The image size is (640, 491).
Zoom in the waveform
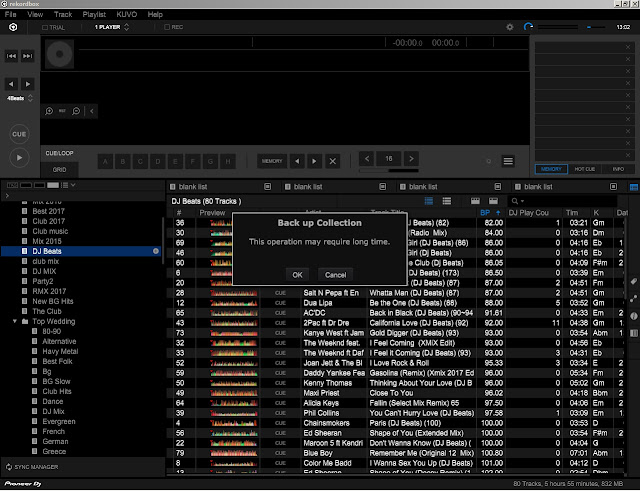(49, 111)
